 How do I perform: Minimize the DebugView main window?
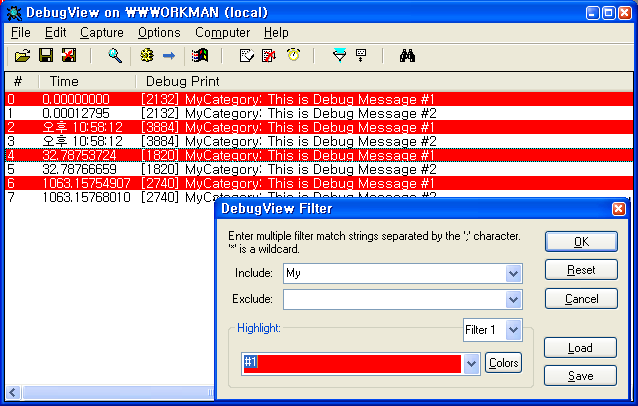tap(593, 13)
